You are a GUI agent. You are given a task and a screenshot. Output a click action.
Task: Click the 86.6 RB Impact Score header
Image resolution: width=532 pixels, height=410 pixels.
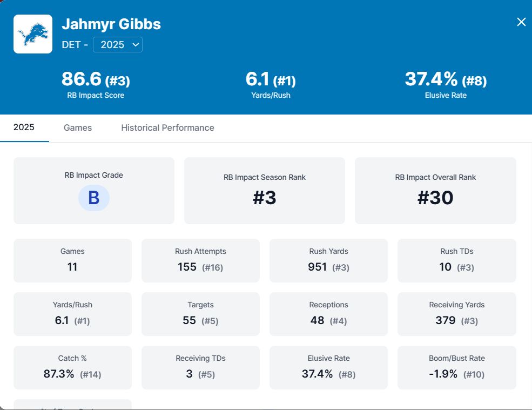tap(95, 85)
